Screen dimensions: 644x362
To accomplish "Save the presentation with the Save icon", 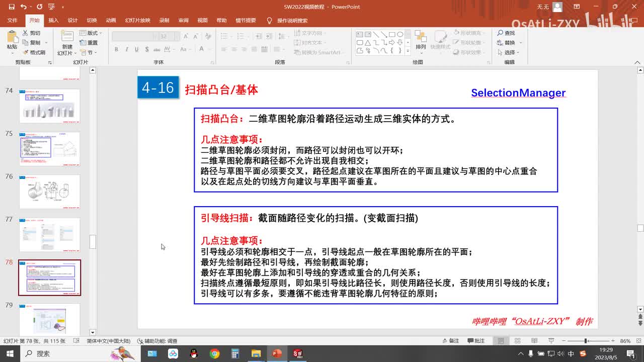I will (12, 7).
